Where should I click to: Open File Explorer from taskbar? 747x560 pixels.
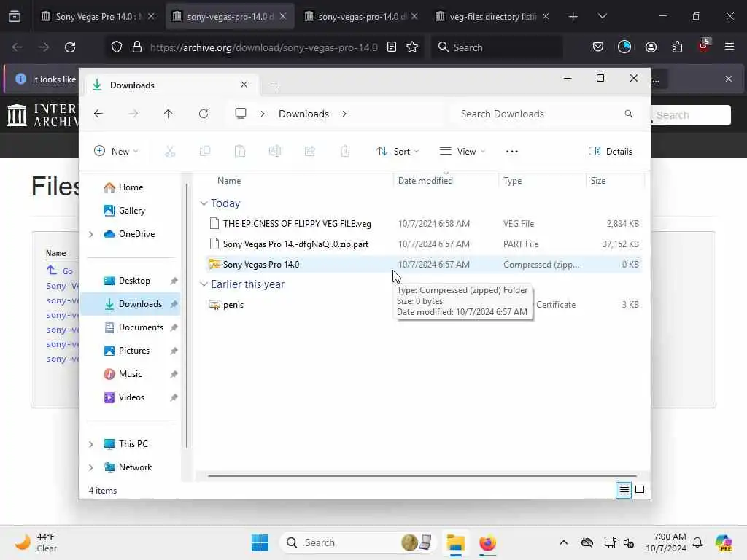coord(455,542)
